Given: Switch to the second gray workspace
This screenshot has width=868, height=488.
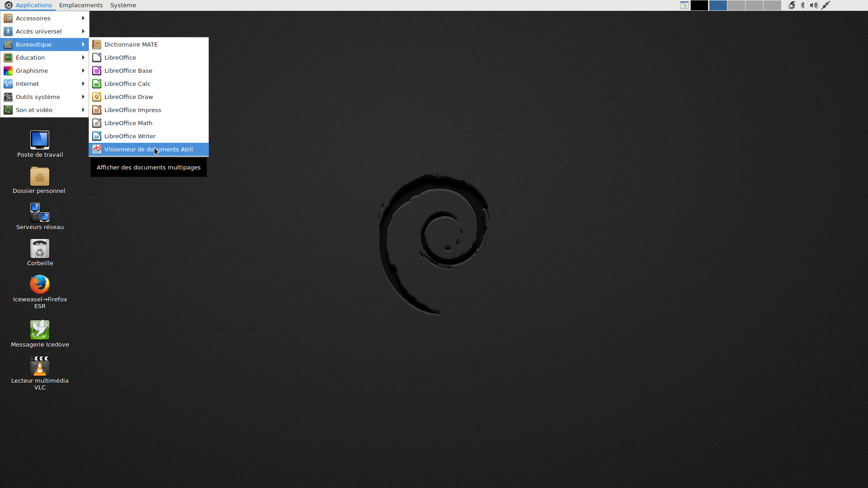Looking at the screenshot, I should (754, 5).
